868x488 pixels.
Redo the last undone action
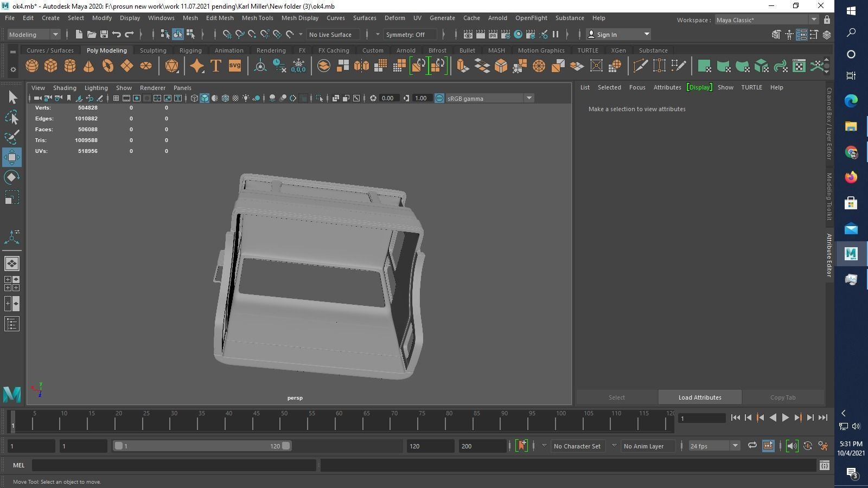129,34
